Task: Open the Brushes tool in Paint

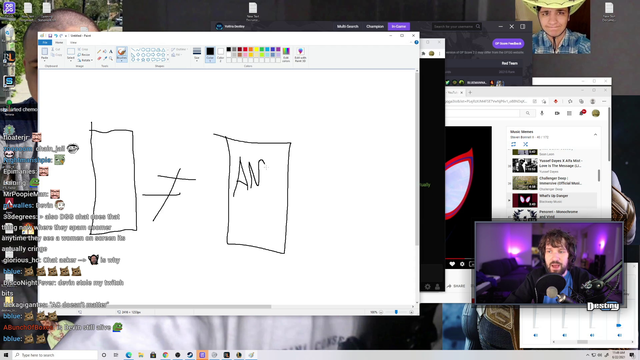Action: point(122,54)
